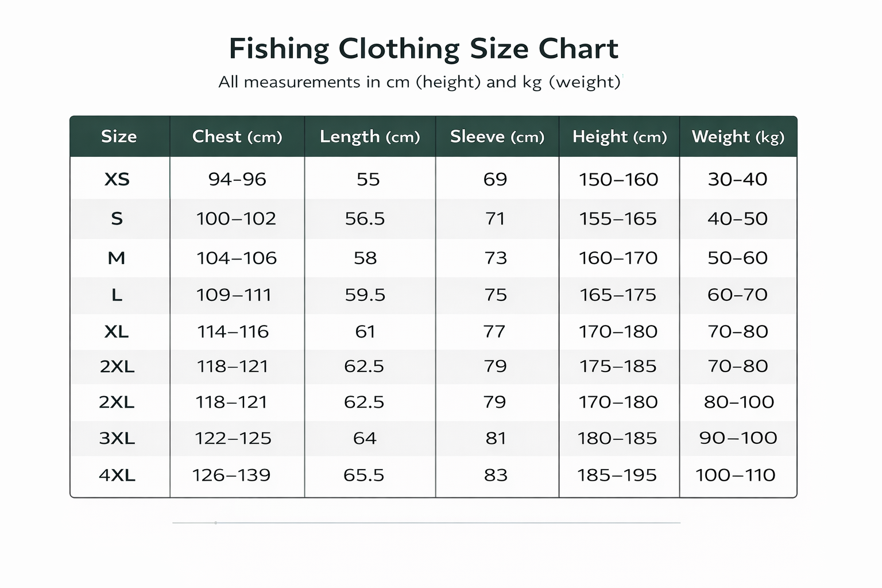Select the 4XL size row label

(117, 475)
